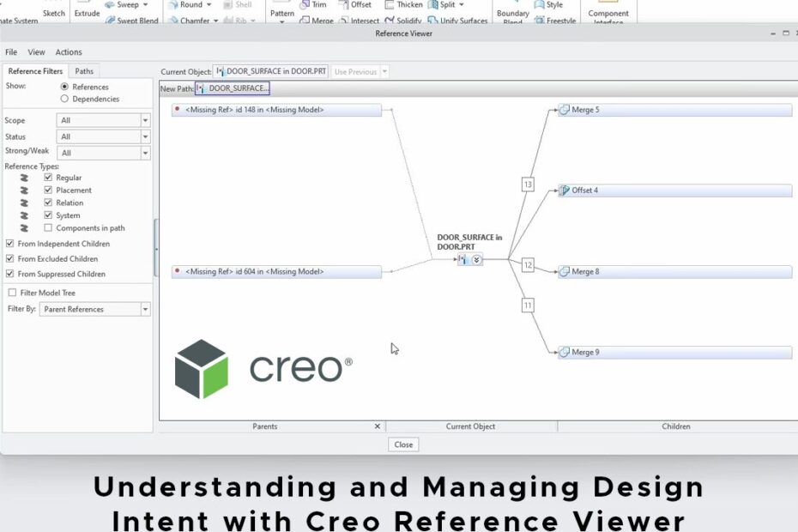798x532 pixels.
Task: Open the Round tool dropdown arrow
Action: pyautogui.click(x=209, y=4)
